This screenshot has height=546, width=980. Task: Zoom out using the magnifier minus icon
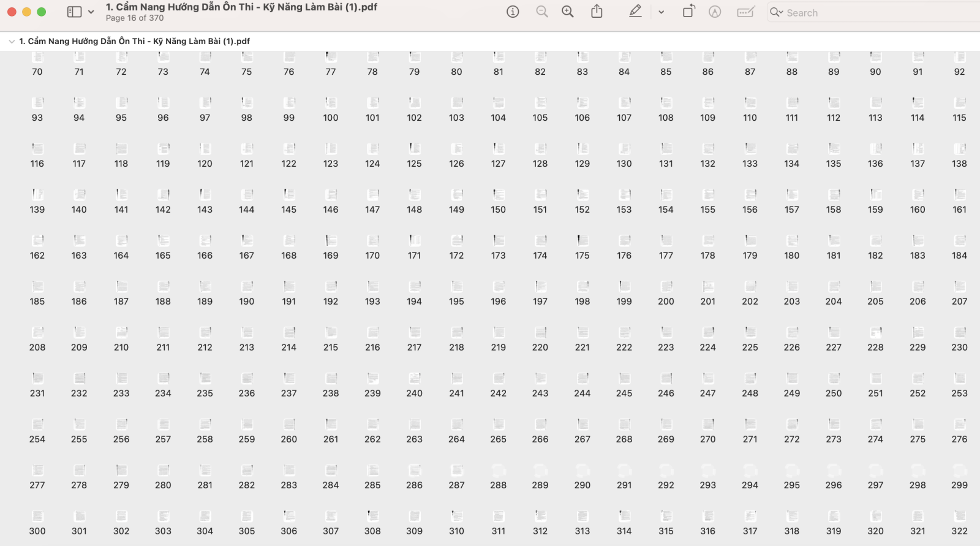541,12
